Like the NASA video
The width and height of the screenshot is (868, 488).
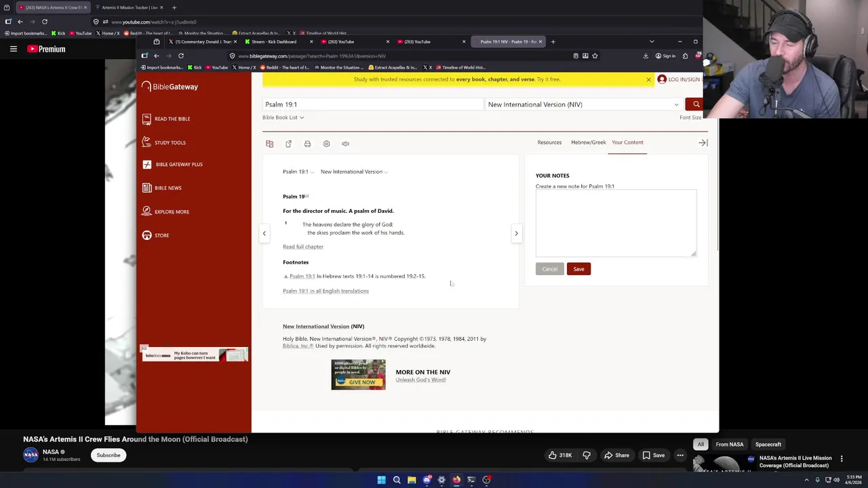click(x=560, y=455)
